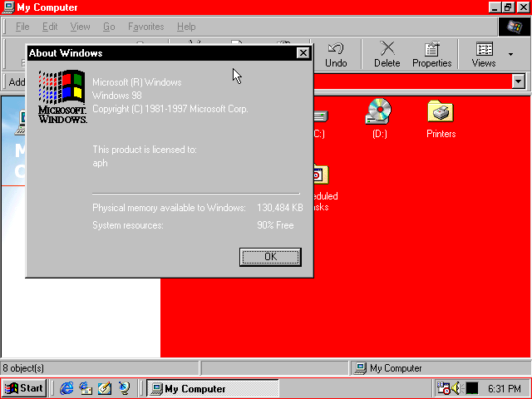This screenshot has width=532, height=399.
Task: Open the Edit menu
Action: (50, 27)
